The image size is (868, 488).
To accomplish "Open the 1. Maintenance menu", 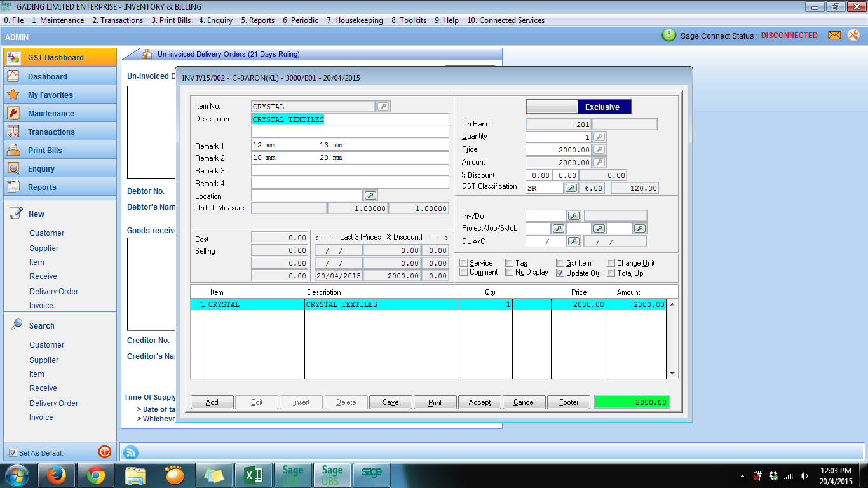I will 58,20.
